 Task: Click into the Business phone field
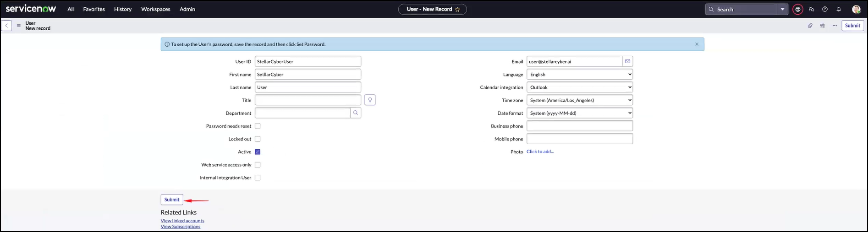click(579, 126)
